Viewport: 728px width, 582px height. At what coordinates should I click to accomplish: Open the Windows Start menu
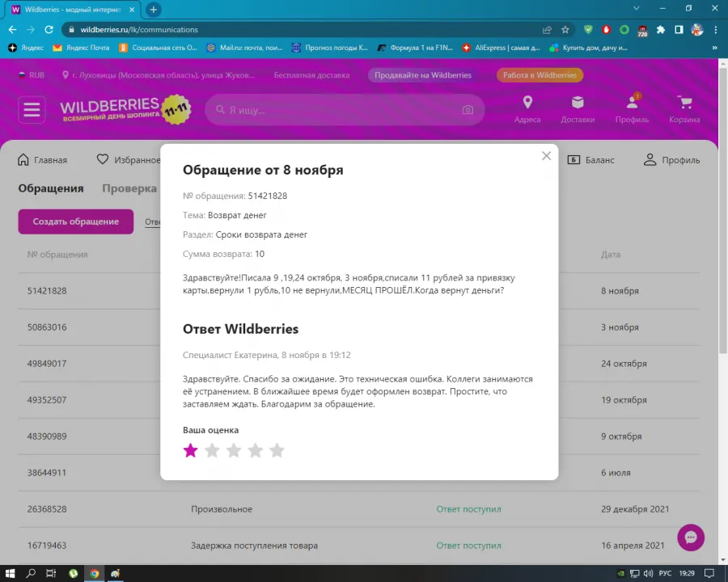click(11, 573)
